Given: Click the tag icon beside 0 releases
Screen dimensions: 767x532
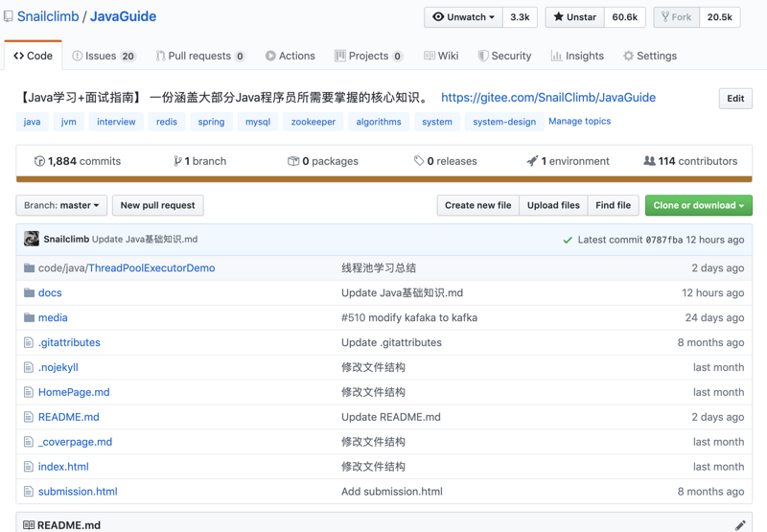Looking at the screenshot, I should click(419, 161).
